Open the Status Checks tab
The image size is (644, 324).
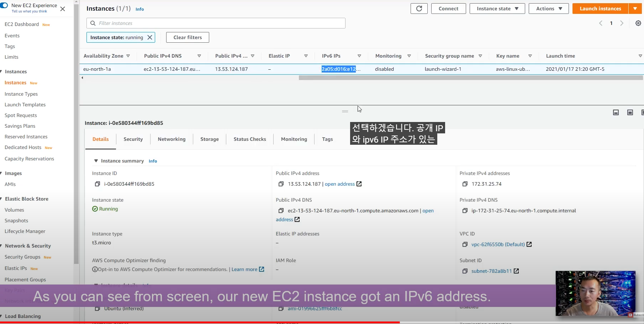click(250, 139)
